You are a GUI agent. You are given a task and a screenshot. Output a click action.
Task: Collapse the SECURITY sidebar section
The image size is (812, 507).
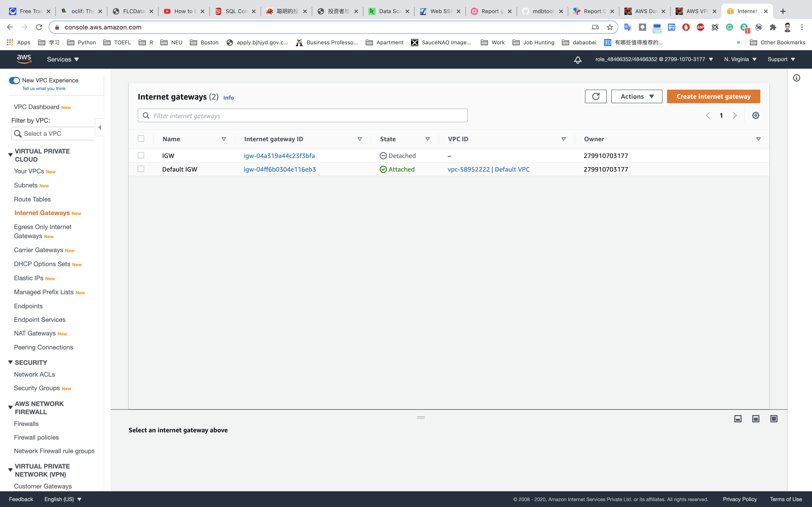[x=10, y=362]
